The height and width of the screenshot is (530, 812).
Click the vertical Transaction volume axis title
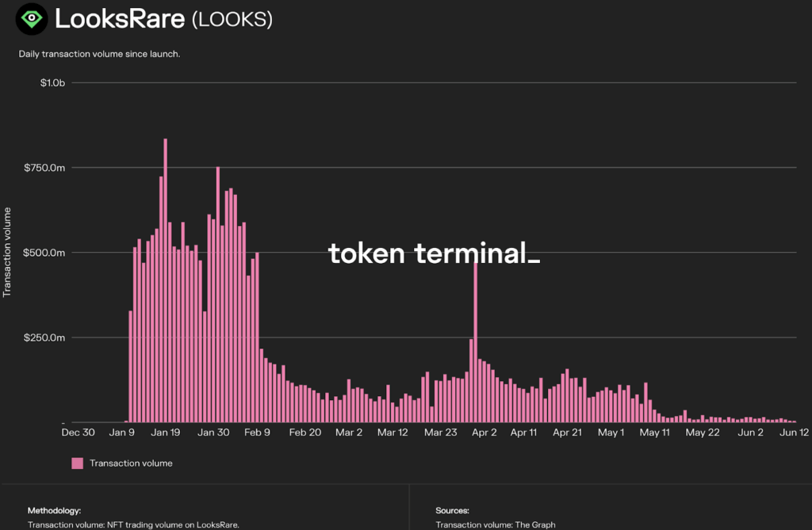point(8,252)
